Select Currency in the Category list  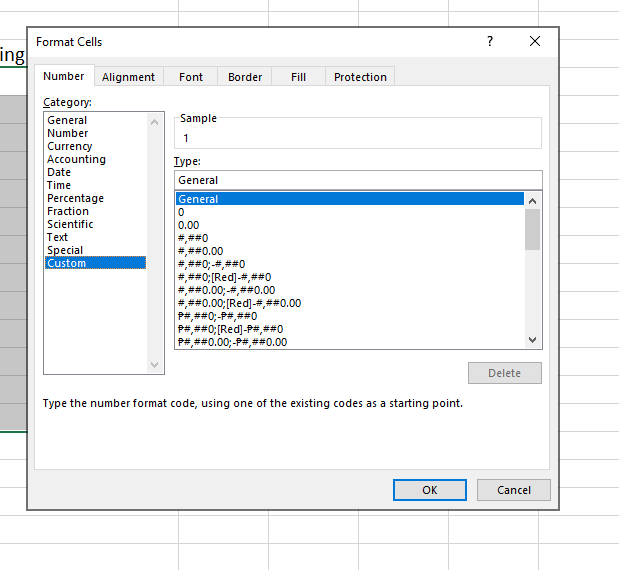(x=70, y=146)
